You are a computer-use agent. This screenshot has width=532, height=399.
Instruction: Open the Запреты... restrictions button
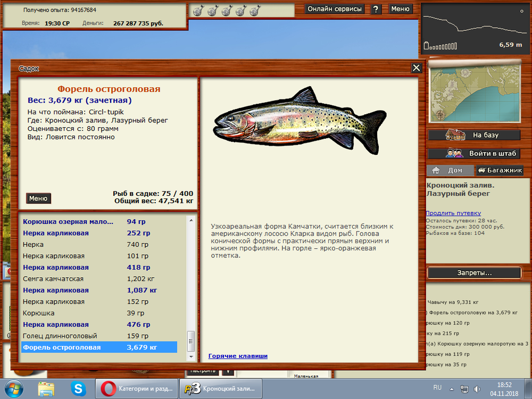pyautogui.click(x=474, y=273)
